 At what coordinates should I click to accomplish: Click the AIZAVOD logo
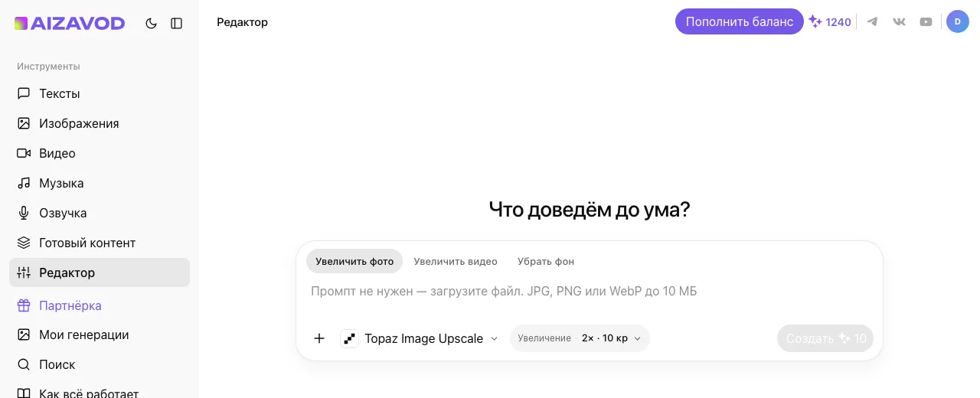pyautogui.click(x=70, y=23)
